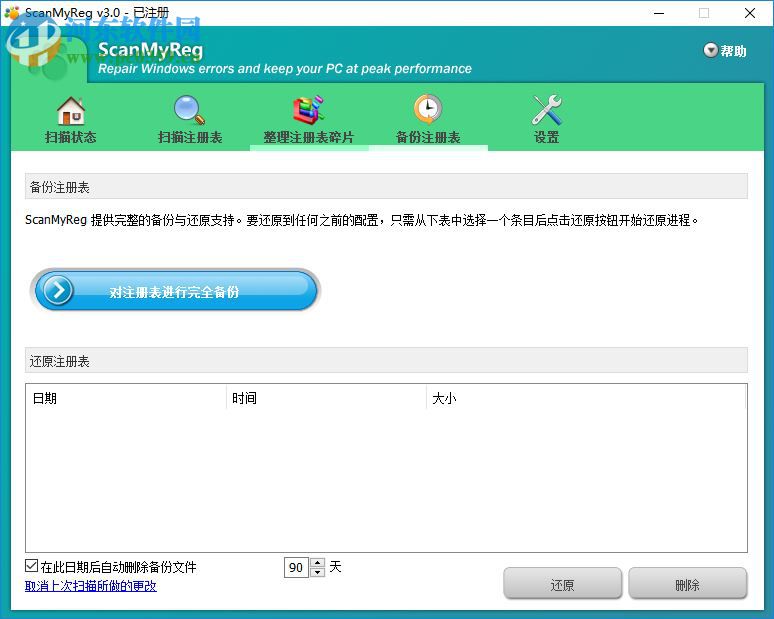Click the 帮助 dropdown arrow icon

click(710, 50)
